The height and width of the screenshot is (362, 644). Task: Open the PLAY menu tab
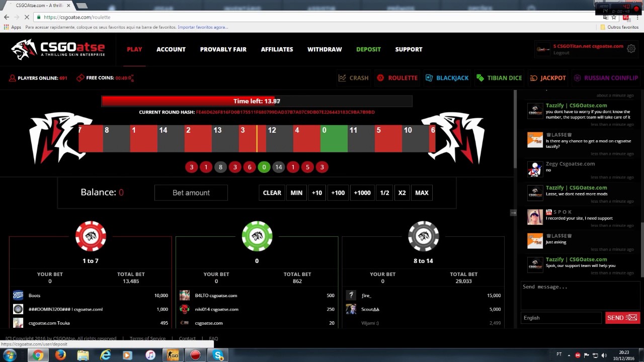(x=134, y=49)
